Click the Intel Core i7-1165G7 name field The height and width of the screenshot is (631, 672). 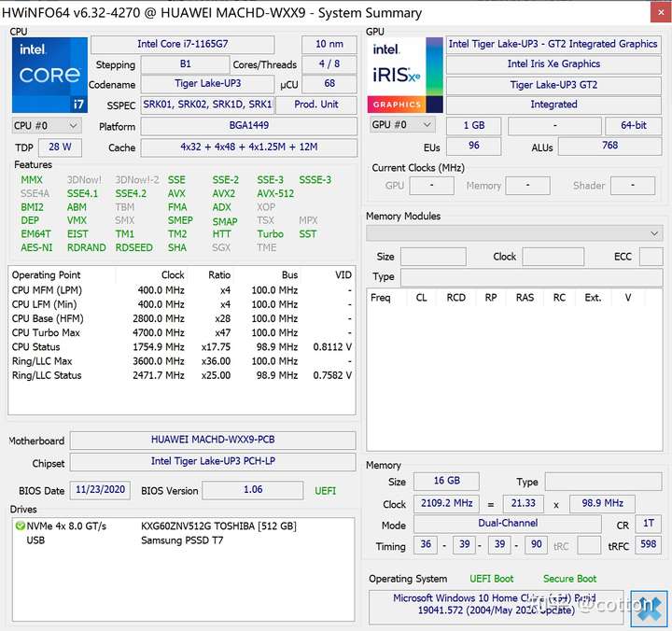pos(183,44)
